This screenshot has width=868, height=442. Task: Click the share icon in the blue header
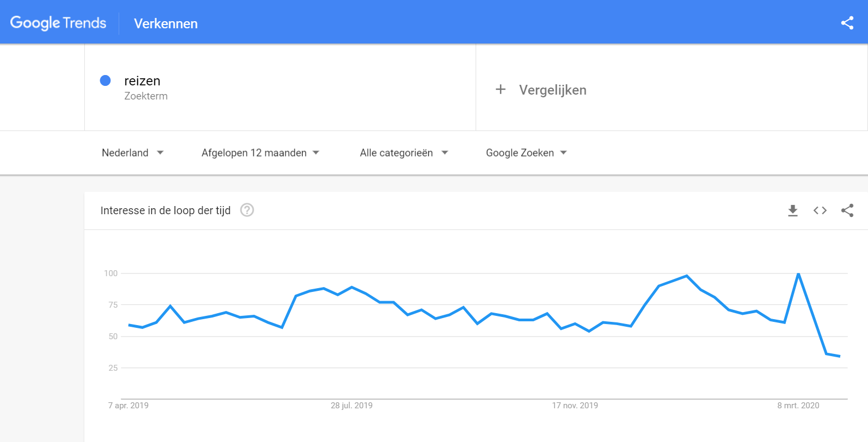[847, 23]
